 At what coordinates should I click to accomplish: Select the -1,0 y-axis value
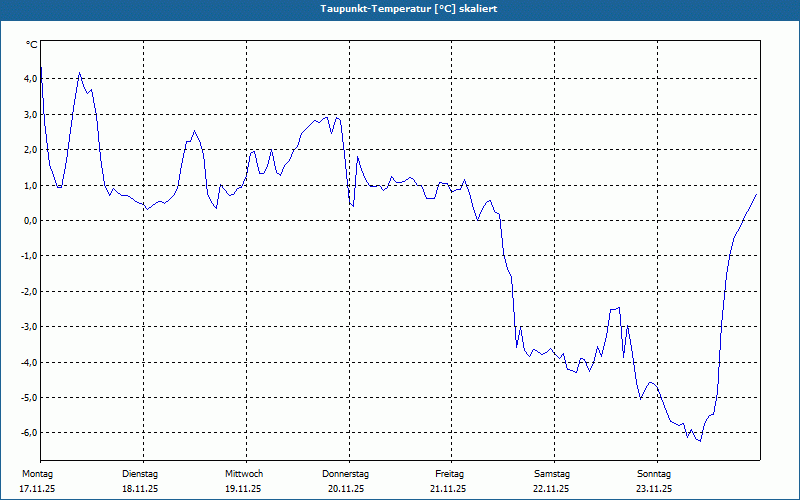point(29,256)
